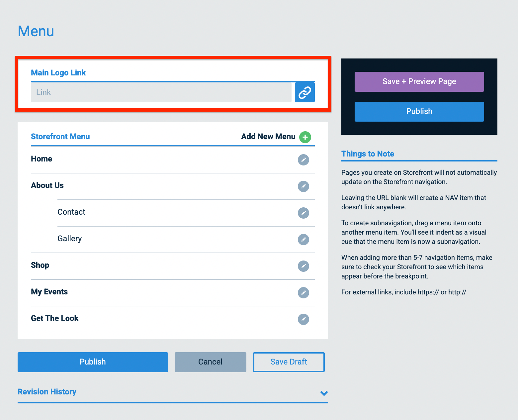Click inside the Link input field
The width and height of the screenshot is (518, 420).
[161, 92]
